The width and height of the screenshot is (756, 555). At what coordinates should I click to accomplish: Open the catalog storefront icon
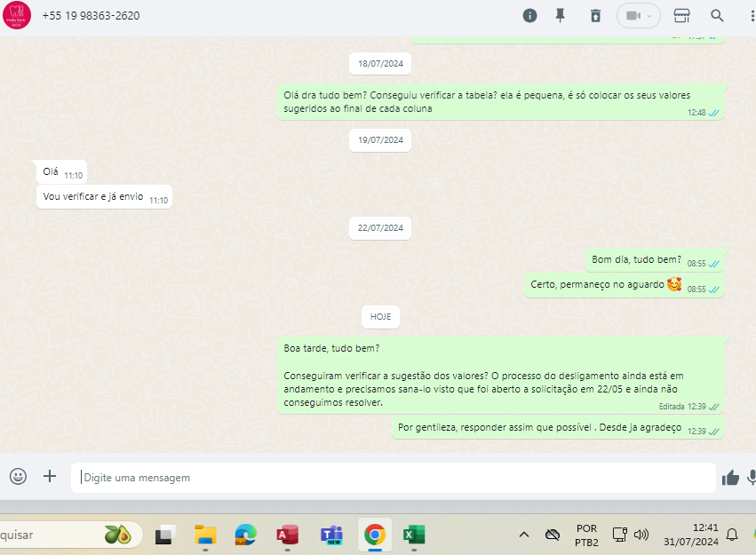tap(682, 16)
